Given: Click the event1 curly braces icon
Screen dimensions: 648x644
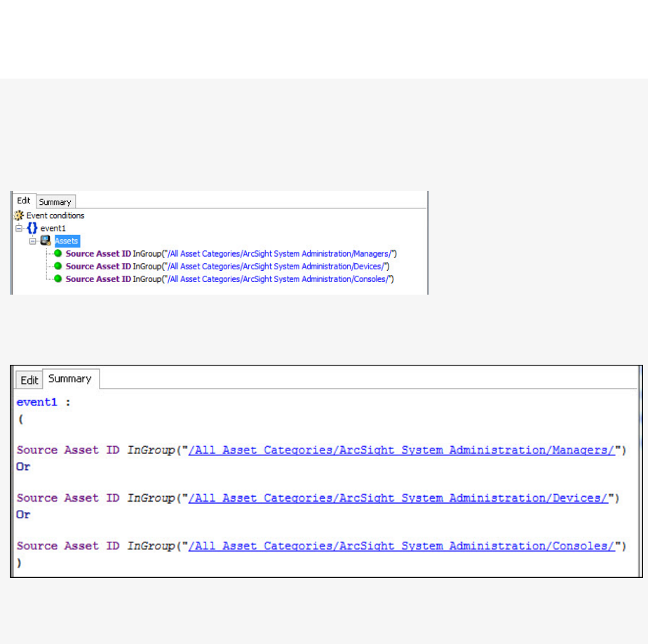Looking at the screenshot, I should click(32, 228).
